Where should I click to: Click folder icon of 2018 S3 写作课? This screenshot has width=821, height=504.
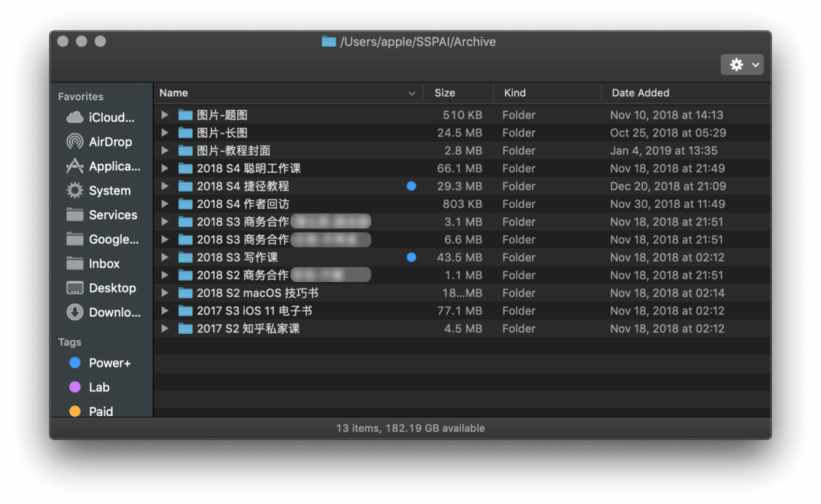pos(186,257)
